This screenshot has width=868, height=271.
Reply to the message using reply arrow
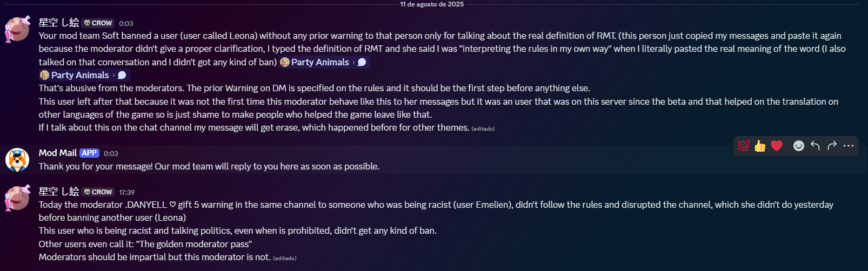[815, 146]
